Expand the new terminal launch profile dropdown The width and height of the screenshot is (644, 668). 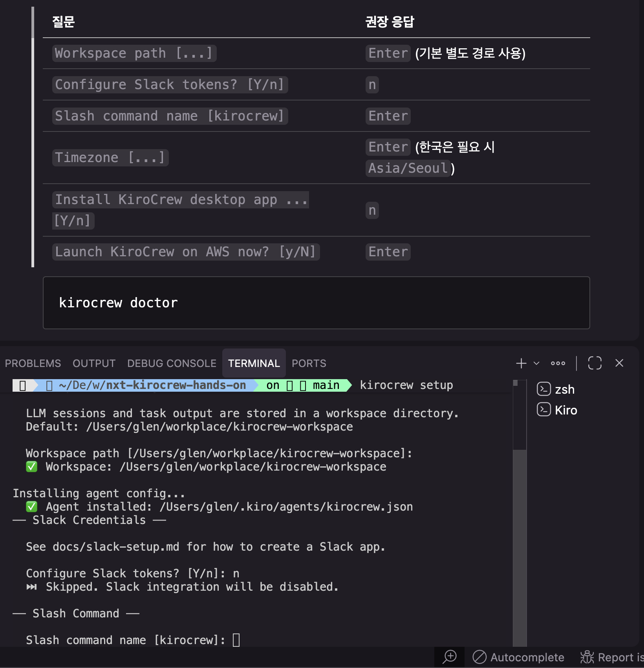coord(536,363)
